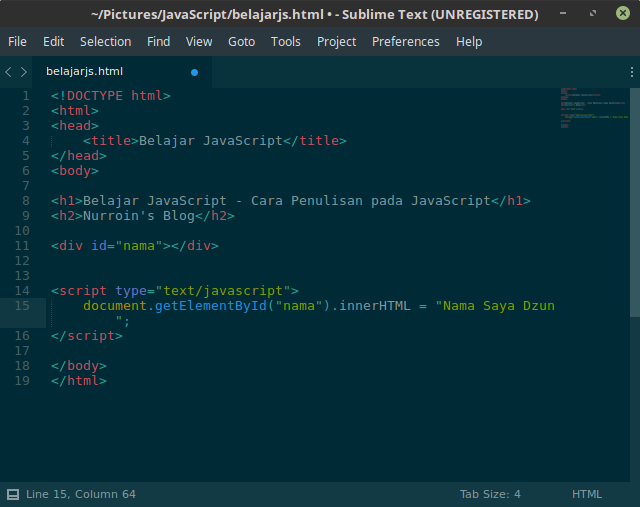
Task: Open the Tools menu
Action: click(x=285, y=42)
